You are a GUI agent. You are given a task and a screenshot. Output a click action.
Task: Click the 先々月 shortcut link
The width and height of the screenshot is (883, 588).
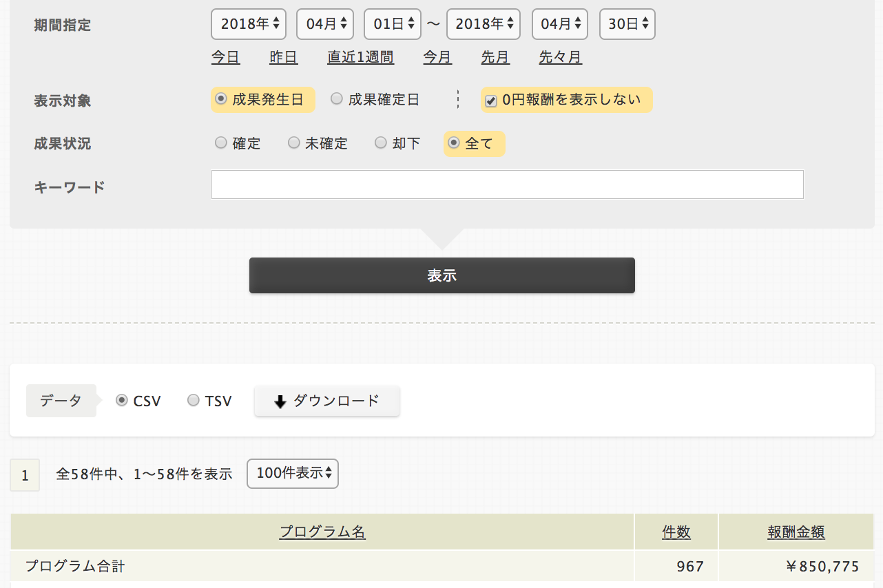tap(560, 57)
